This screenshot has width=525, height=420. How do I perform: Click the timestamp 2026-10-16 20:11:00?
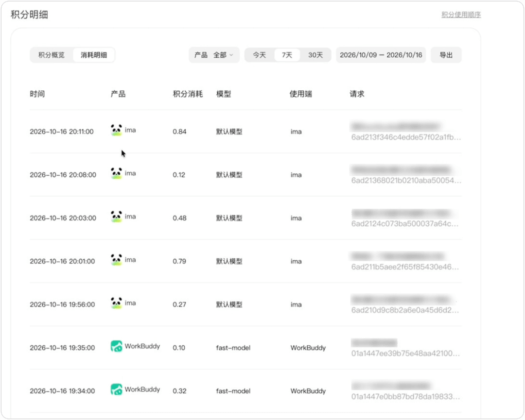pos(62,132)
